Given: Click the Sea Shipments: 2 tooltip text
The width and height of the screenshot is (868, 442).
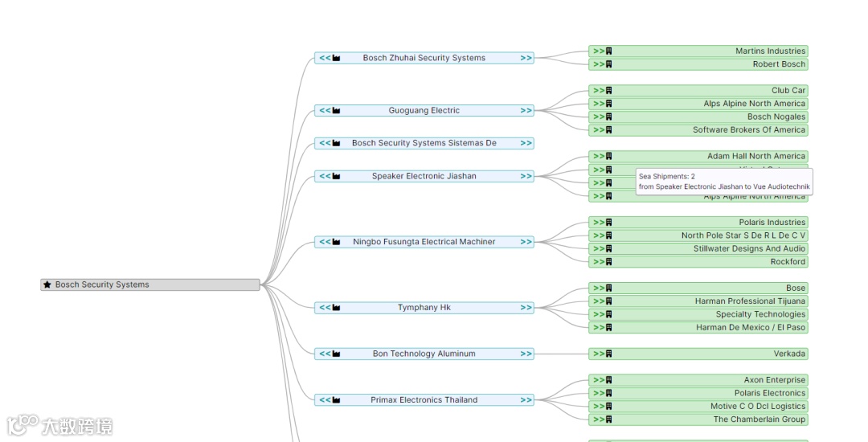Looking at the screenshot, I should pyautogui.click(x=666, y=177).
